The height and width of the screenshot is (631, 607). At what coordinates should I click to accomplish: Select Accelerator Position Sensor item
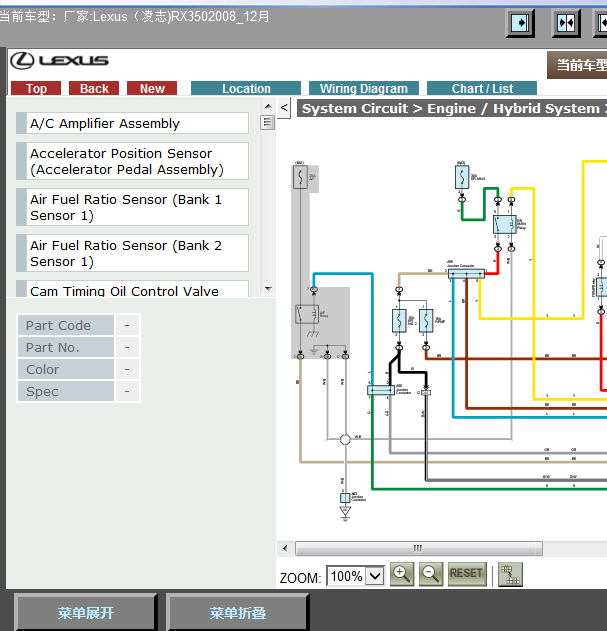132,161
